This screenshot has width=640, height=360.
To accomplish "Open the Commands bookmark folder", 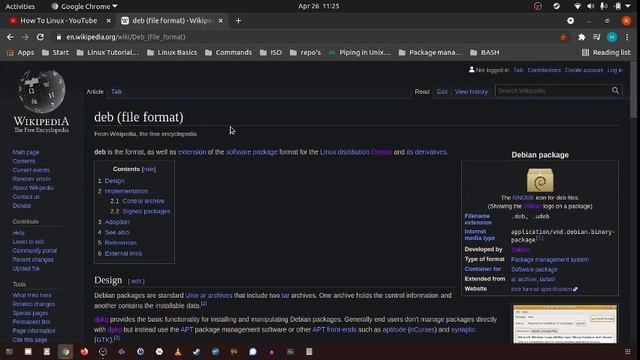I will [x=229, y=52].
